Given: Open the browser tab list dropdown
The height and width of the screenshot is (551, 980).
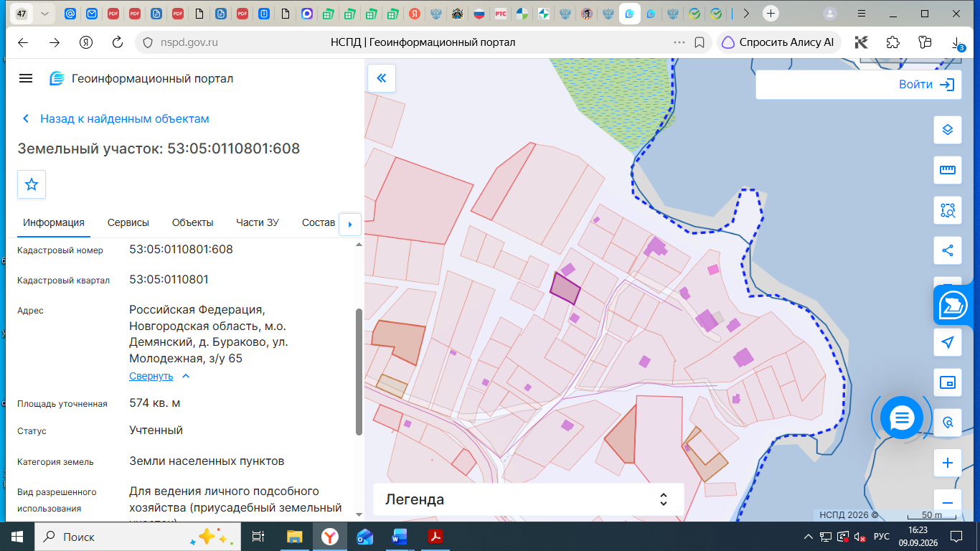Looking at the screenshot, I should [46, 14].
